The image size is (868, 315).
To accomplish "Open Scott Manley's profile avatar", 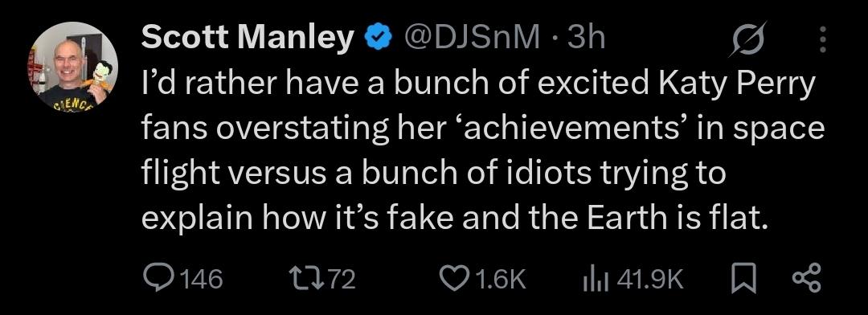I will pos(72,67).
